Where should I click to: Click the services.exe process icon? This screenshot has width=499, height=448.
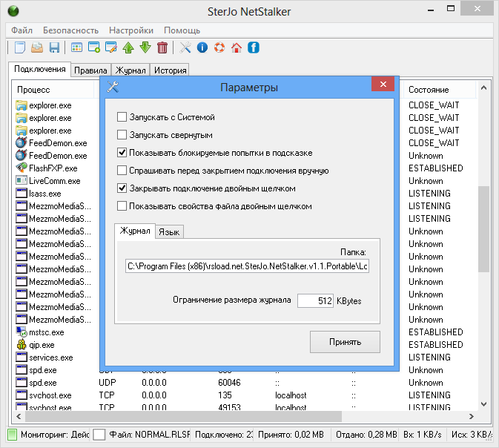22,358
